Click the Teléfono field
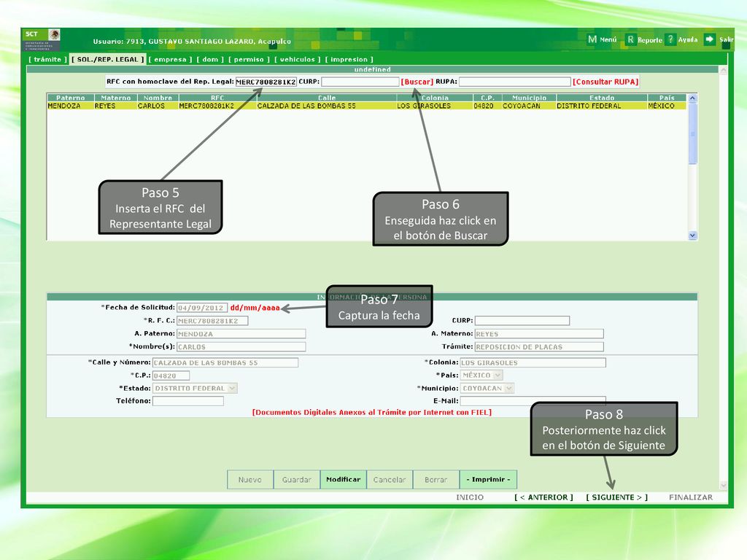 click(187, 401)
